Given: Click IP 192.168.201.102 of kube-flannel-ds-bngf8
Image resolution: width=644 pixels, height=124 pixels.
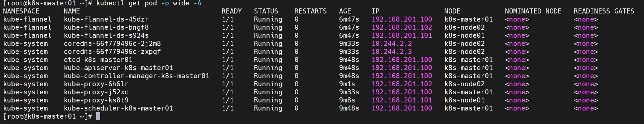Looking at the screenshot, I should [x=402, y=27].
